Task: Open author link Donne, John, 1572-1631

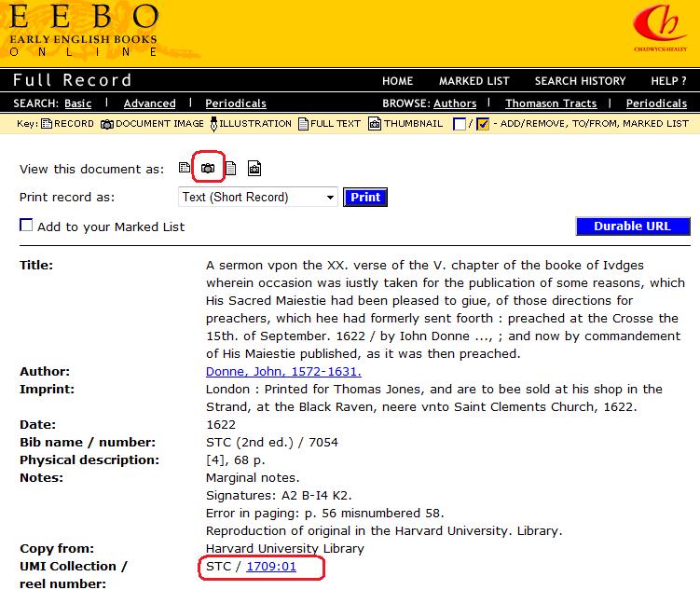Action: pos(283,371)
